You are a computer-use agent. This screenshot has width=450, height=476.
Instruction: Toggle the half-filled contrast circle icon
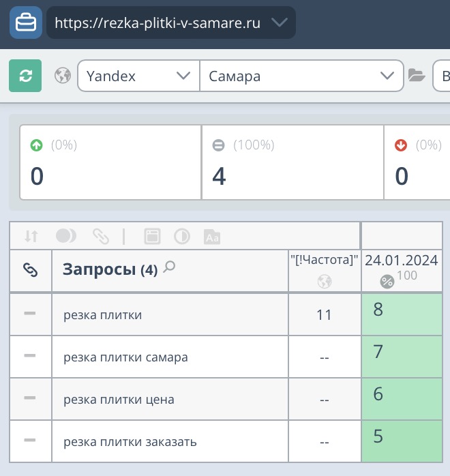tap(182, 237)
